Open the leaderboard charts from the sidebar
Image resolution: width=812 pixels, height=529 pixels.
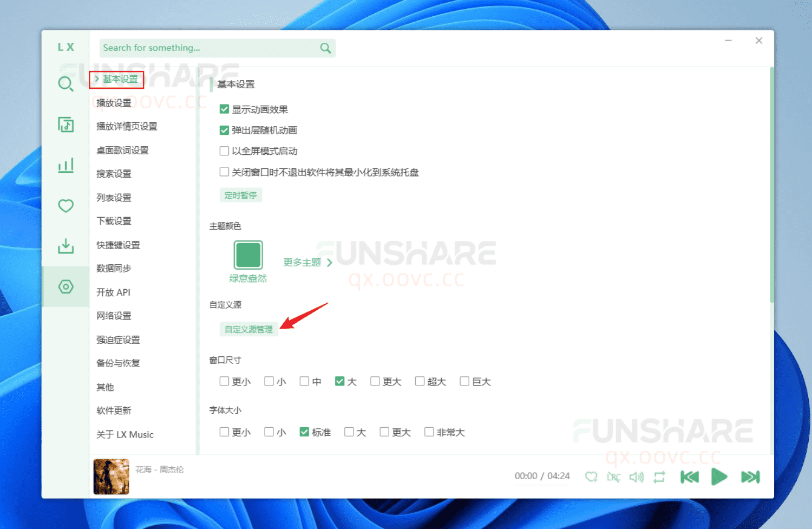pos(66,165)
